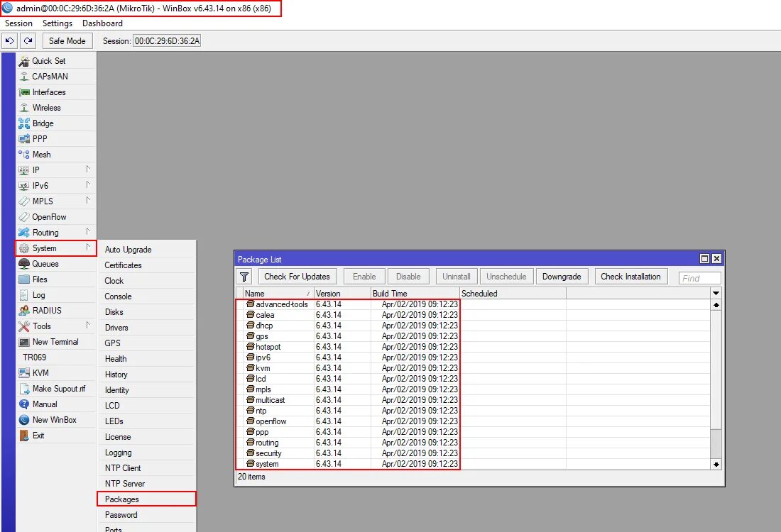Sort packages by Name column
781x532 pixels.
tap(278, 294)
